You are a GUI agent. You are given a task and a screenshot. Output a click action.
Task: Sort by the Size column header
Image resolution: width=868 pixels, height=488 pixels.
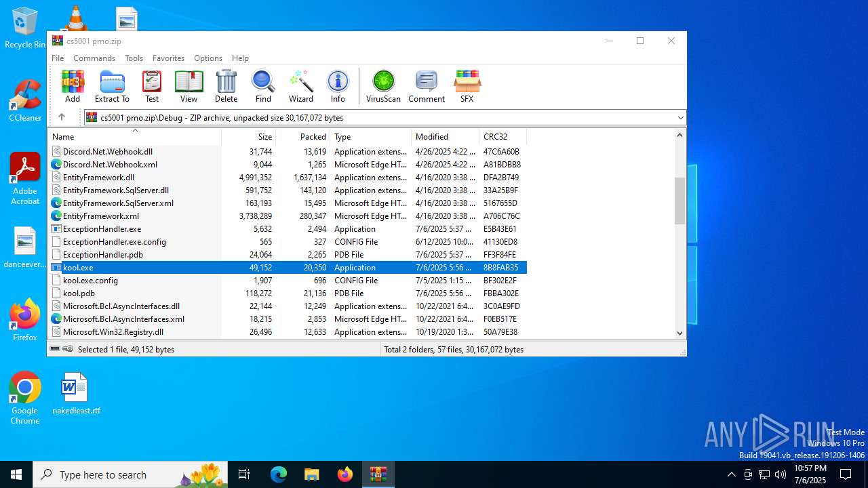248,137
